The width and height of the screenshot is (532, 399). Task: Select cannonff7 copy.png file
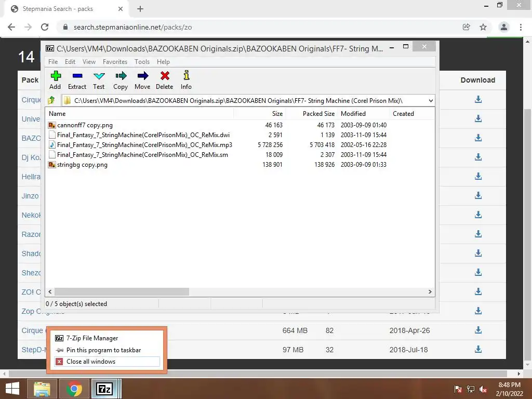85,125
